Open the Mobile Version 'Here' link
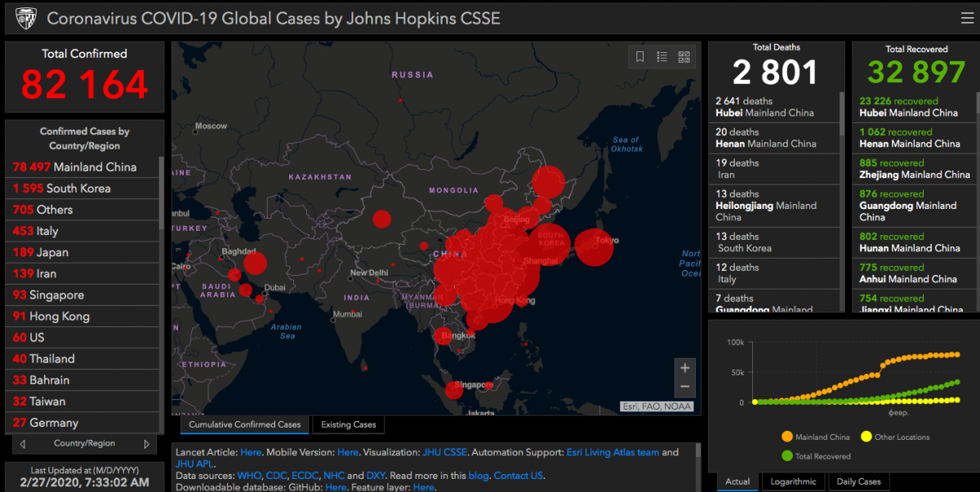 348,452
